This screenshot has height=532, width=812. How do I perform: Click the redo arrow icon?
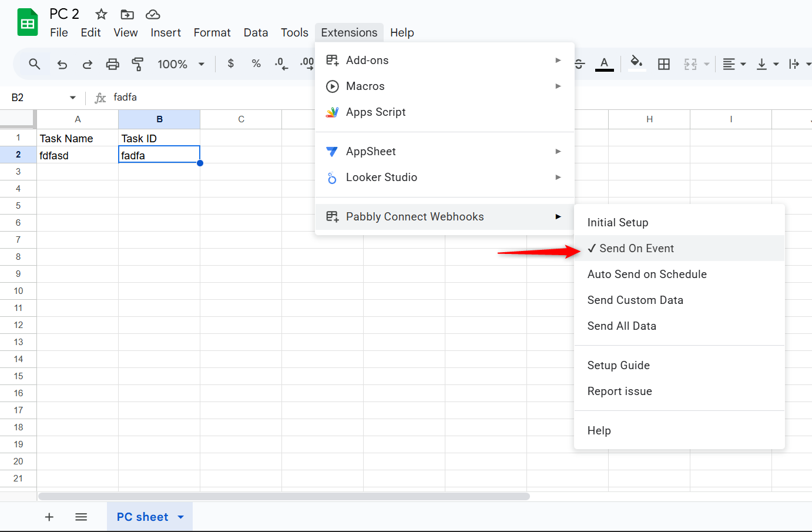point(87,64)
